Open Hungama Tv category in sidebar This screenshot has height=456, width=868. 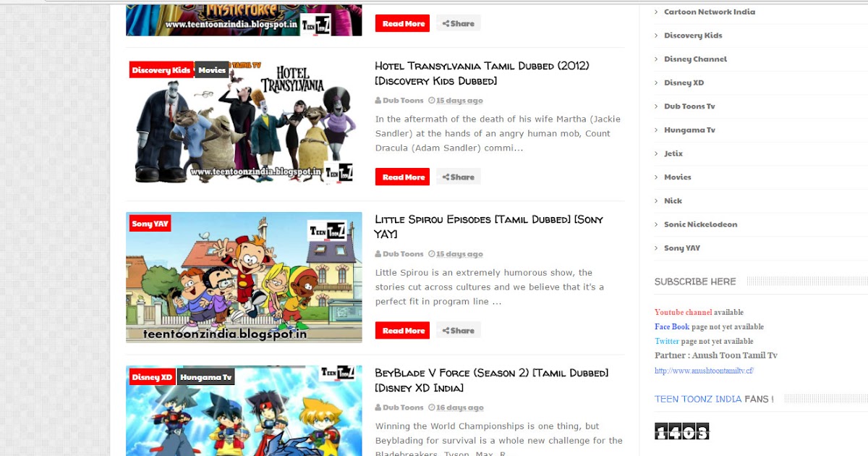689,130
